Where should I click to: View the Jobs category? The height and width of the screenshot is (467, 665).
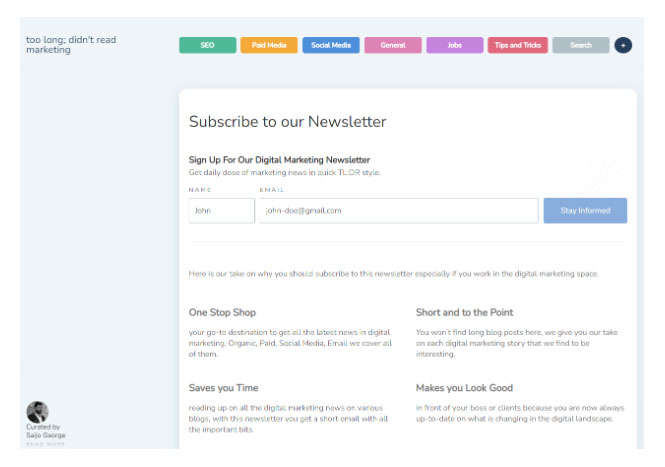455,45
